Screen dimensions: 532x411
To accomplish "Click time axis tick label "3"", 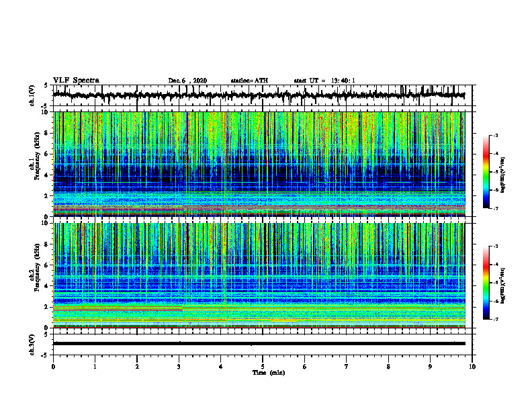I will pos(179,367).
